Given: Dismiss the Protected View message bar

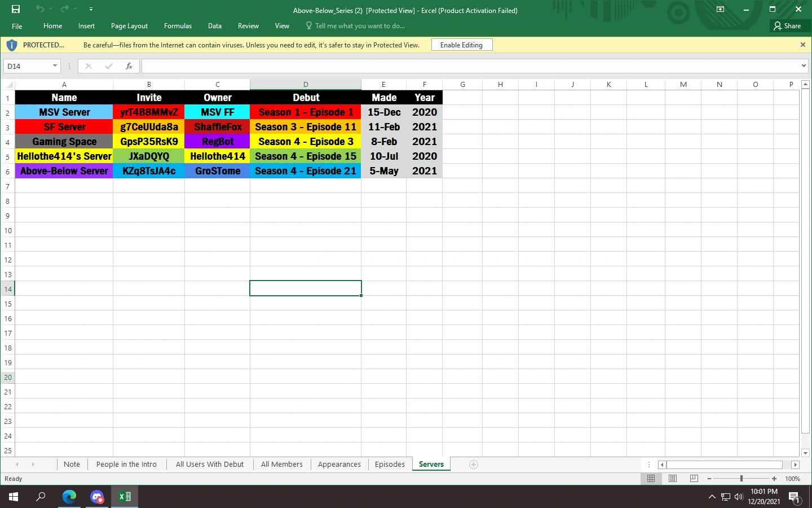Looking at the screenshot, I should (x=803, y=45).
